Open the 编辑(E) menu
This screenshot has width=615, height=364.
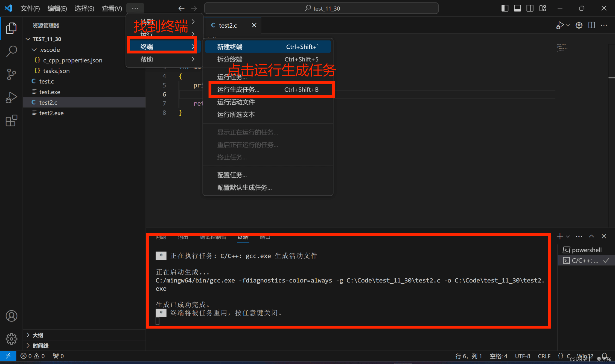(57, 8)
